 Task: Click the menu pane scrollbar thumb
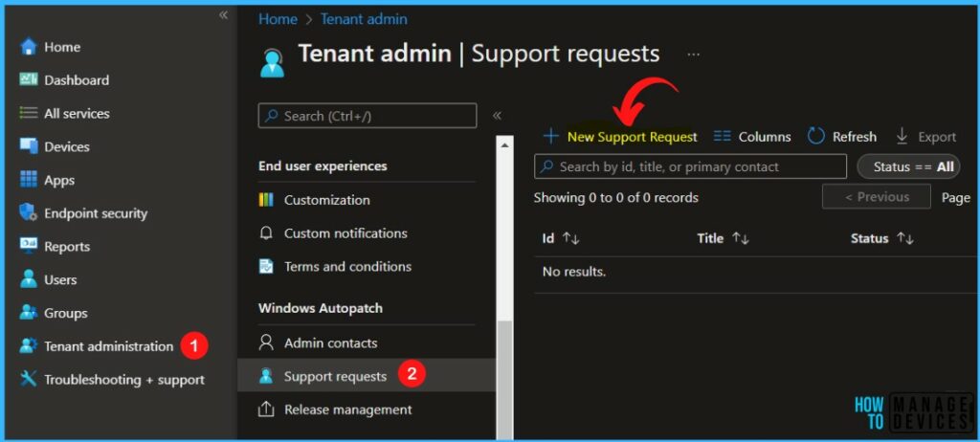504,380
